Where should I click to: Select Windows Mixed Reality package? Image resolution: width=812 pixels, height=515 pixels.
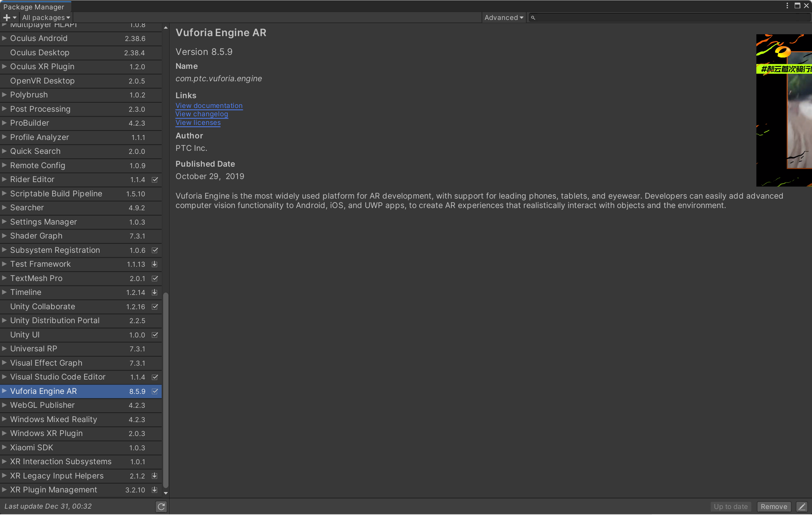[81, 419]
